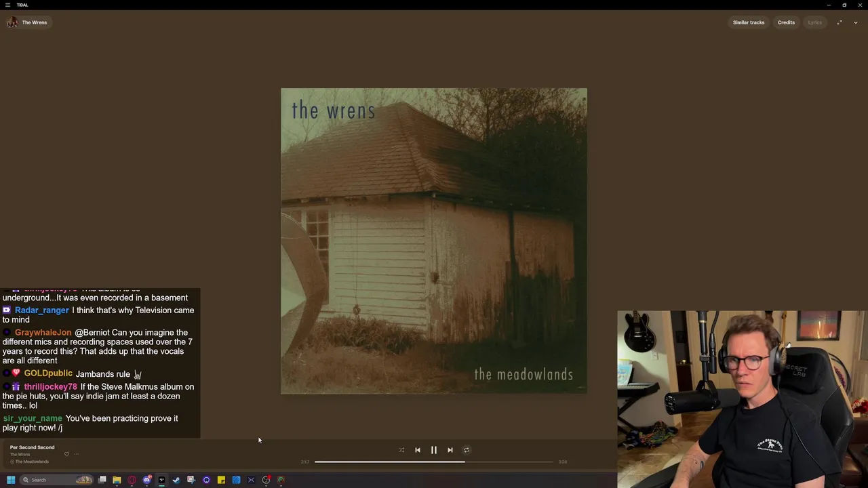This screenshot has height=488, width=868.
Task: Open Opera GX from the taskbar
Action: pos(132,480)
